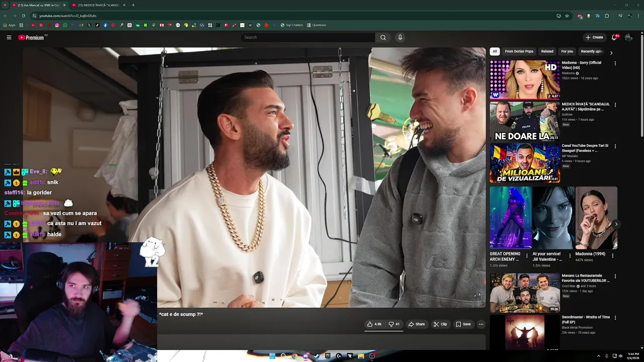Click the search magnifier button

pos(383,37)
